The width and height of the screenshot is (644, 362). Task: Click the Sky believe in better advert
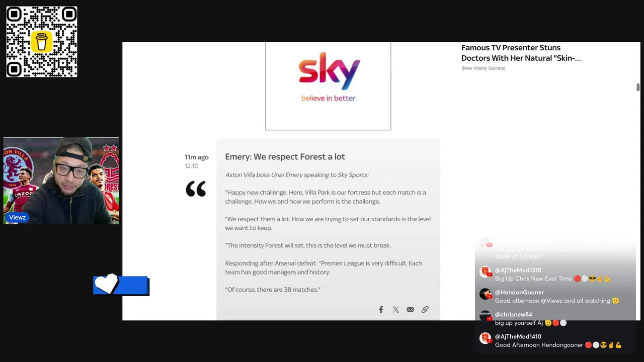coord(328,85)
